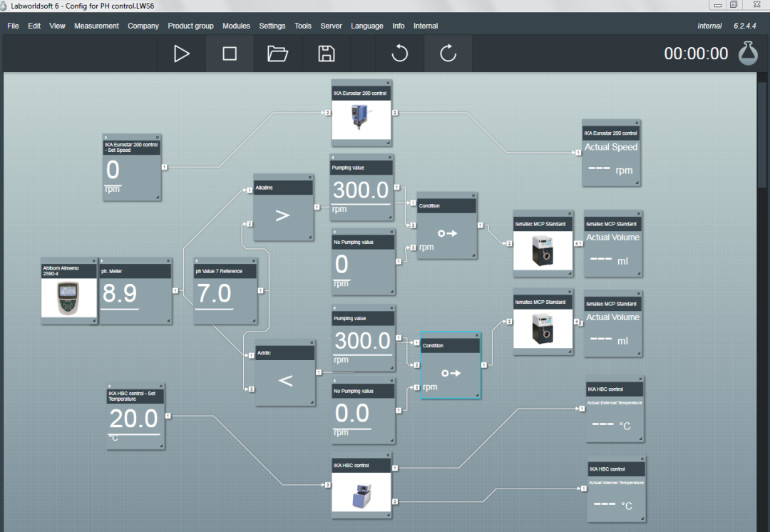Close the ph Value 7 Reference module

(x=254, y=261)
